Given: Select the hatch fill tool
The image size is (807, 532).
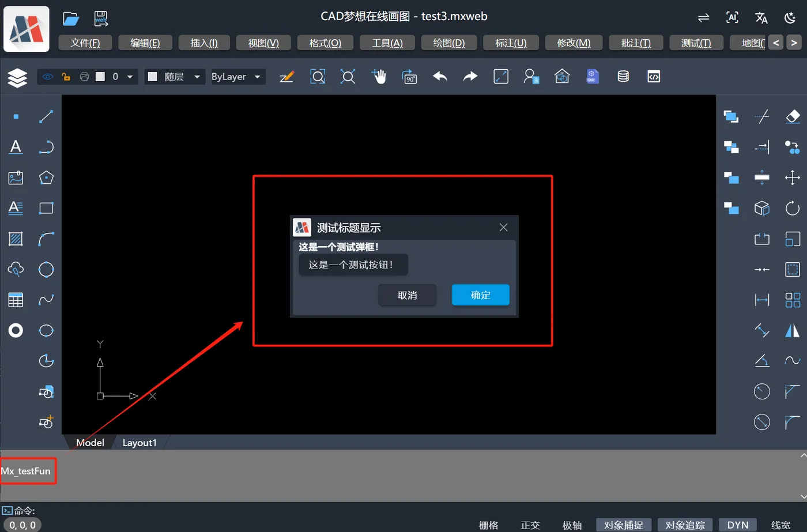Looking at the screenshot, I should pos(16,239).
